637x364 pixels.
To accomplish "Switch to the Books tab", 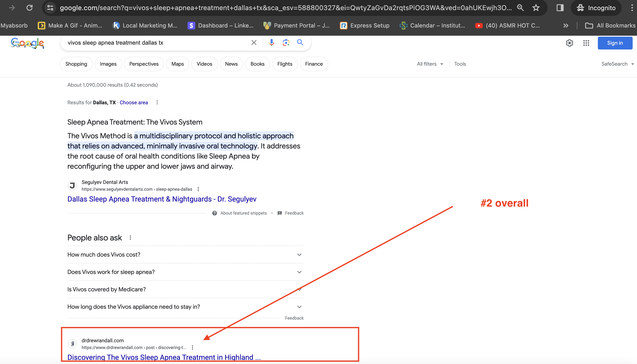I will (x=257, y=64).
